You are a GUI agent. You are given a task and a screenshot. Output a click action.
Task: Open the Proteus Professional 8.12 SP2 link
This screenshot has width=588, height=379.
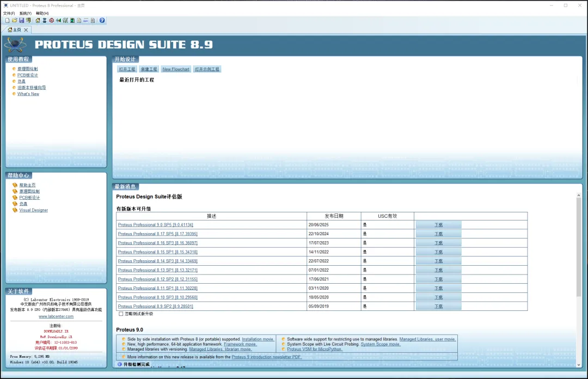click(157, 279)
